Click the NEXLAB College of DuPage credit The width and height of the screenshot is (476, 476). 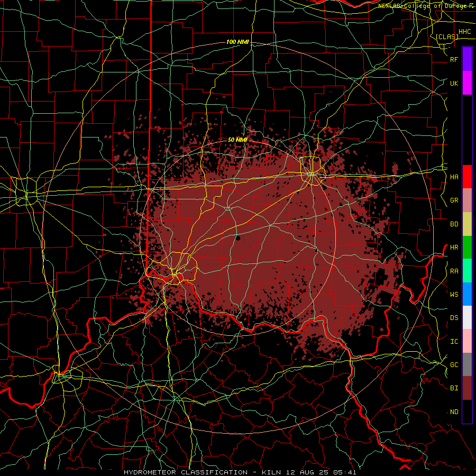click(425, 6)
